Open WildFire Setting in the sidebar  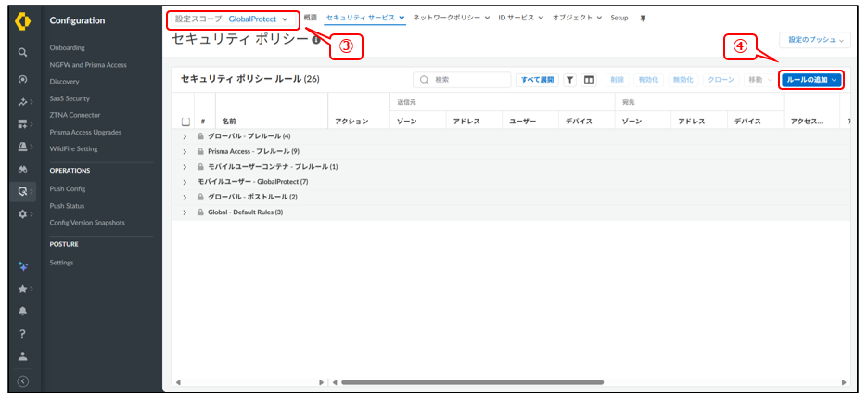73,149
